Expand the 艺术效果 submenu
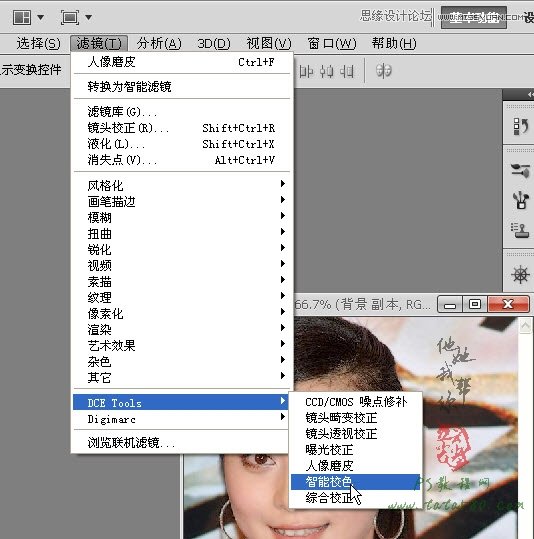534x539 pixels. [x=182, y=345]
